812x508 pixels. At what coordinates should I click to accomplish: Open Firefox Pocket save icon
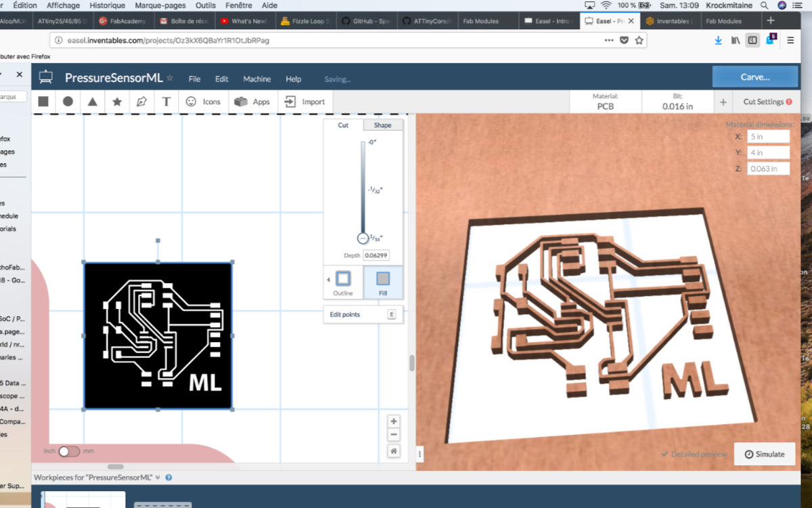pyautogui.click(x=625, y=40)
